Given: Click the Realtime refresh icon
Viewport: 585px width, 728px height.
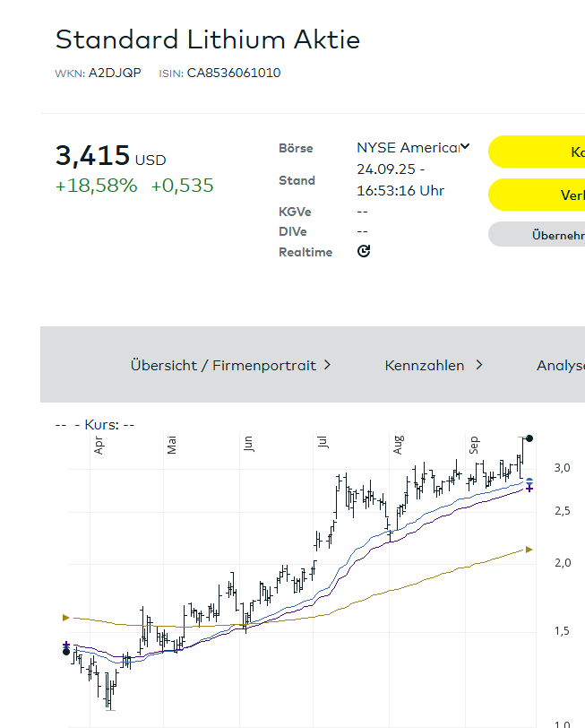Looking at the screenshot, I should tap(364, 252).
